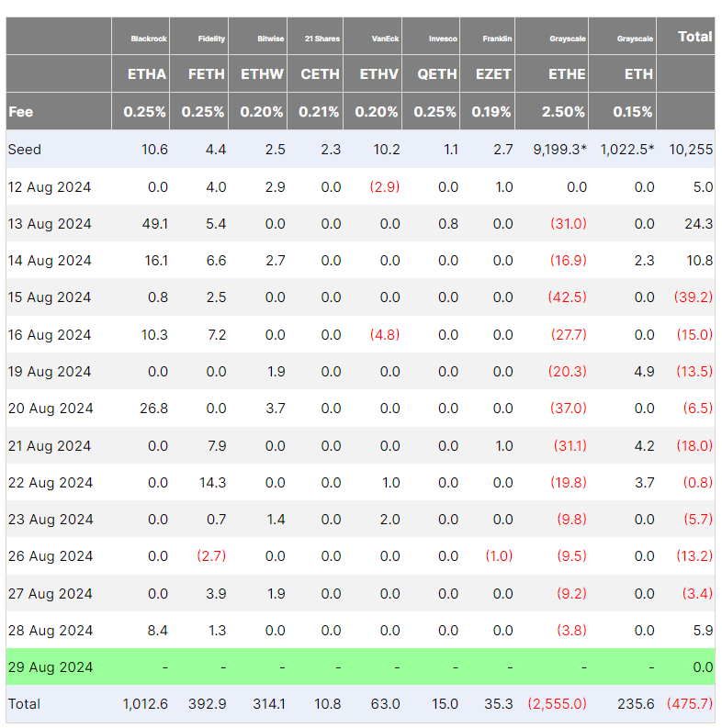
Task: Click the Fee row label
Action: tap(21, 112)
